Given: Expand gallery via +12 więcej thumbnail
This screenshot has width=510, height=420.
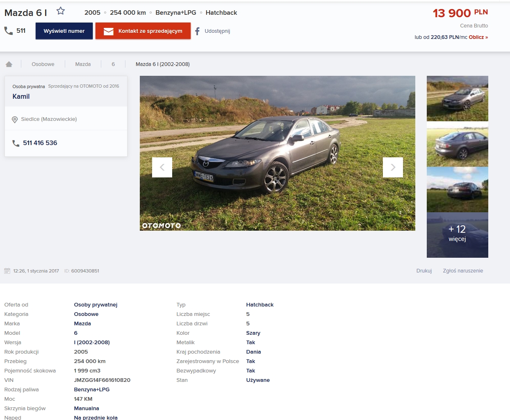Looking at the screenshot, I should point(457,235).
